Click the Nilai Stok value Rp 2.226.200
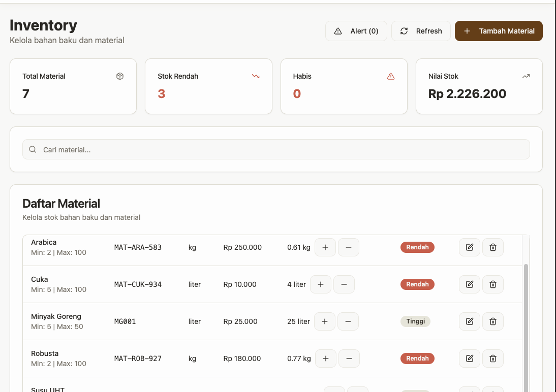The image size is (556, 392). tap(467, 93)
